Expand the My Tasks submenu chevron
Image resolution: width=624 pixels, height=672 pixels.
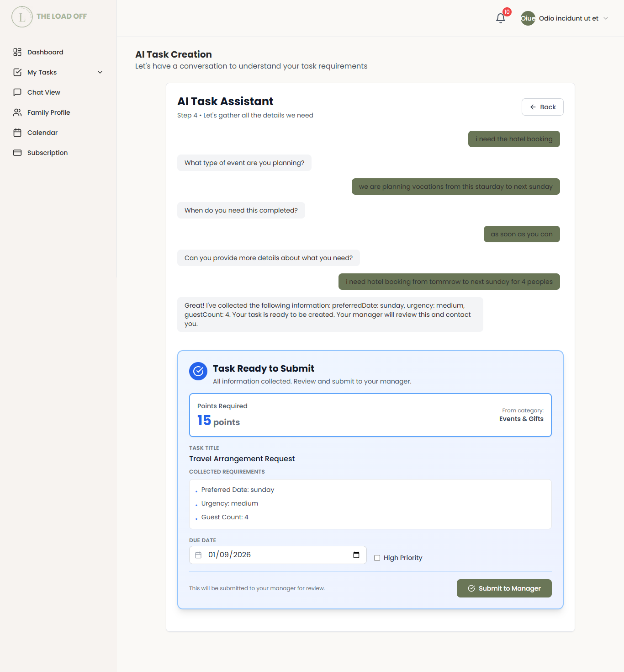100,72
